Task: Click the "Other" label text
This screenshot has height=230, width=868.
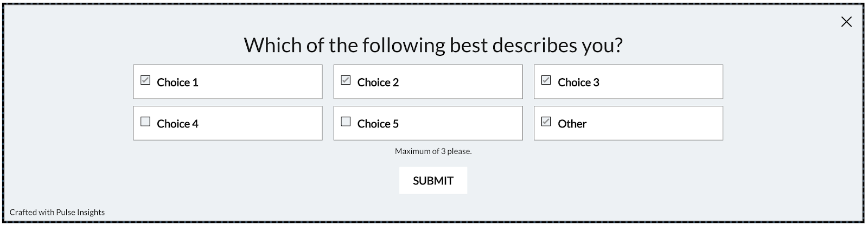Action: [x=572, y=124]
